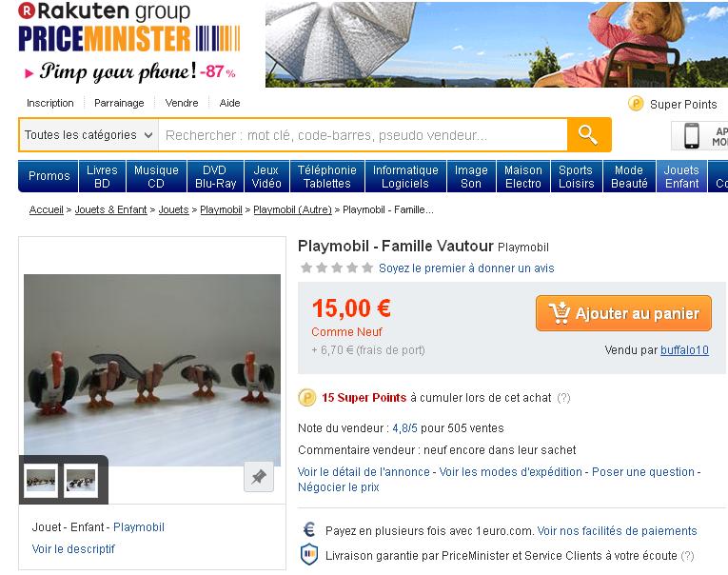Viewport: 728px width, 575px height.
Task: Click Voir le descriptif link
Action: pyautogui.click(x=73, y=549)
